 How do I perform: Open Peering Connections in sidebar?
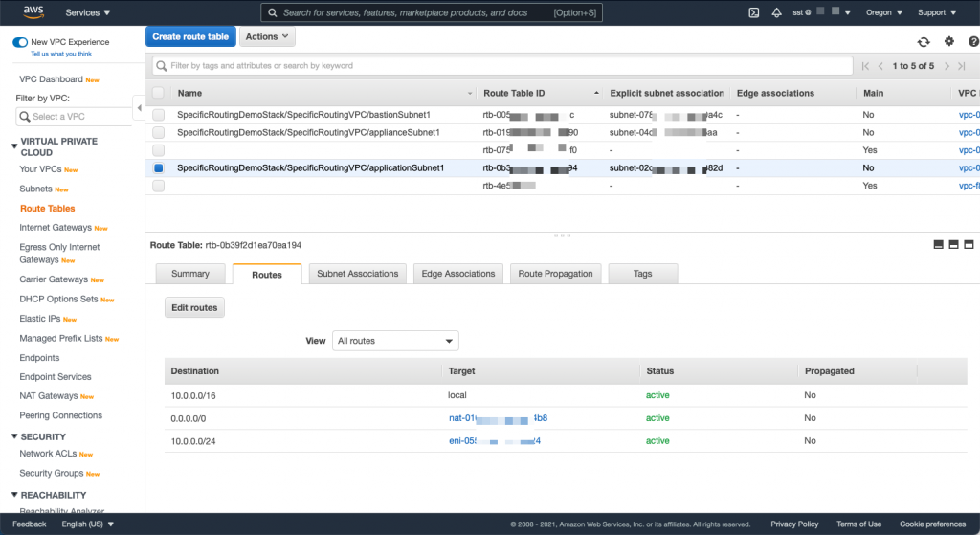[60, 415]
